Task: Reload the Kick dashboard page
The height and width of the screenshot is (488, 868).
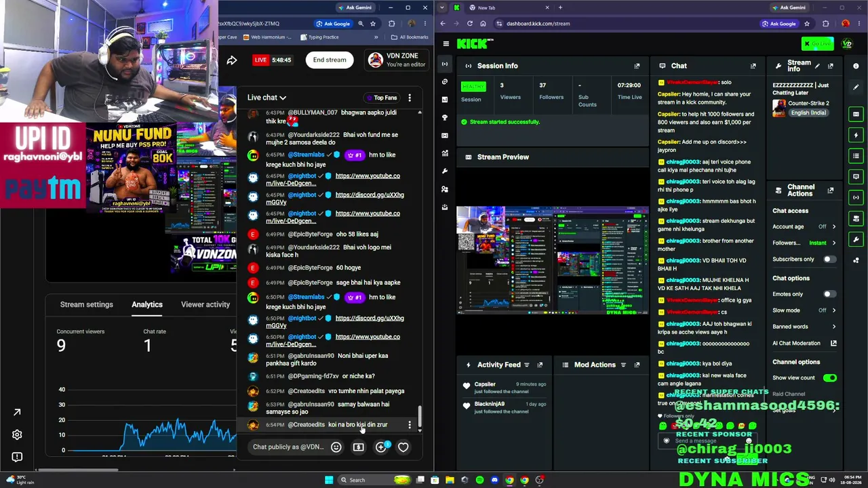Action: [469, 24]
